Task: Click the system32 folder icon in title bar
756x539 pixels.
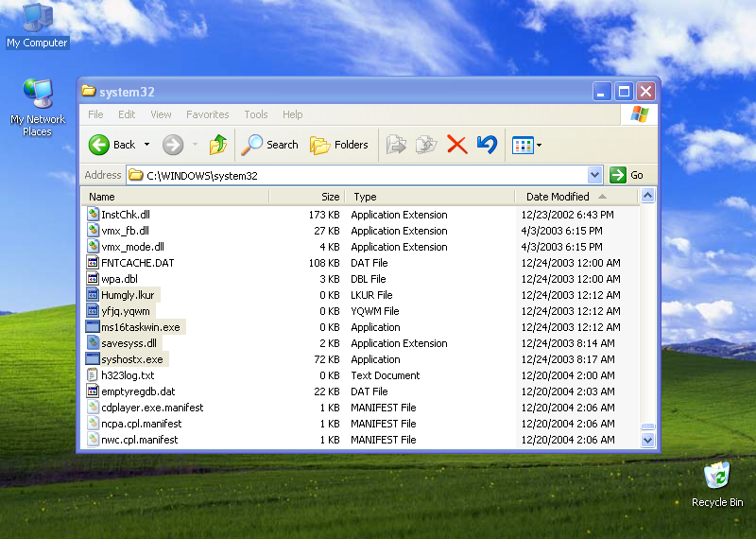Action: 88,91
